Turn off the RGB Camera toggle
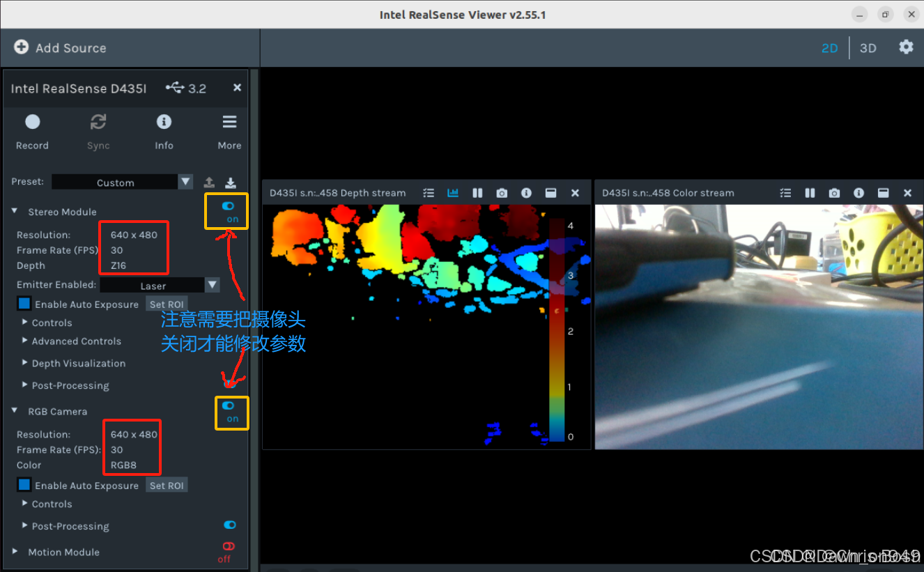Screen dimensions: 924x572 click(x=228, y=405)
